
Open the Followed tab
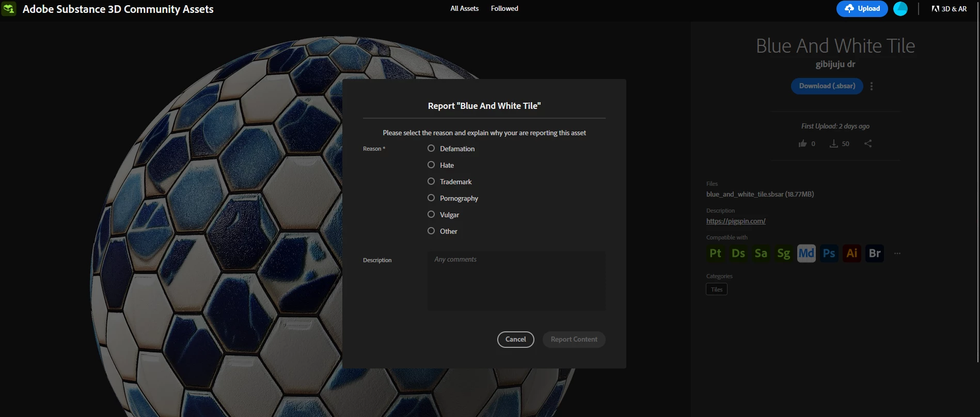(x=504, y=9)
